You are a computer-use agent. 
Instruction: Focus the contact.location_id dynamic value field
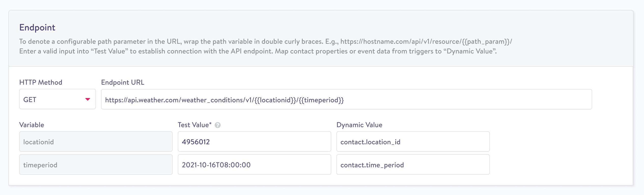tap(413, 142)
